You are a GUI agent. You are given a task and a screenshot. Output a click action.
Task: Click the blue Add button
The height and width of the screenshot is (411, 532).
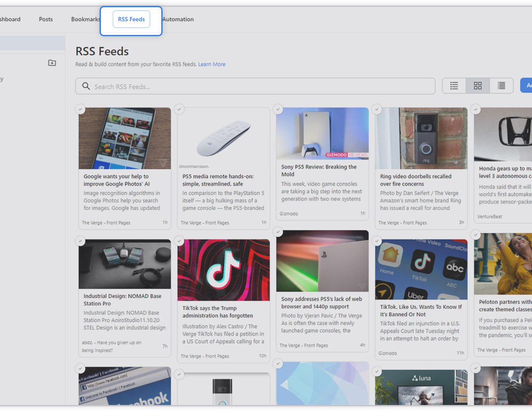click(528, 85)
